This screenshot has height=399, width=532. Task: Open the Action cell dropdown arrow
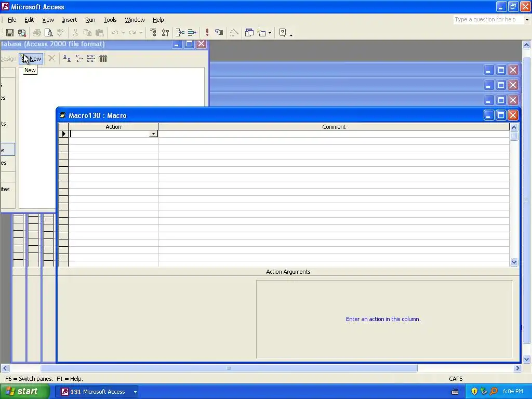click(x=153, y=134)
